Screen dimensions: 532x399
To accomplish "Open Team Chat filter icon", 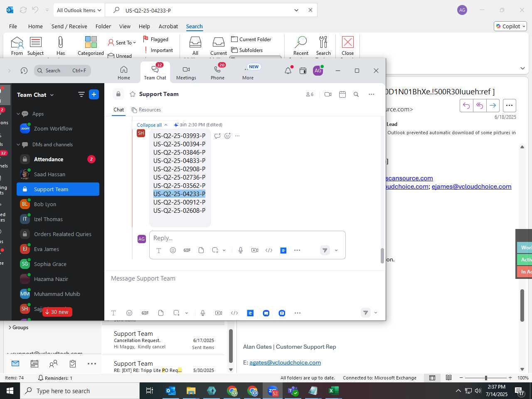I will [81, 94].
